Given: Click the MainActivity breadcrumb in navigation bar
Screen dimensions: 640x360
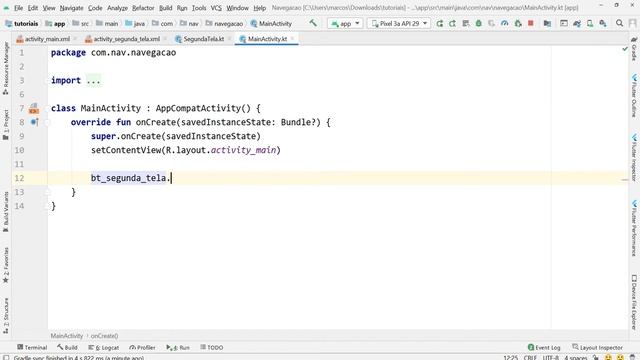Looking at the screenshot, I should point(271,24).
